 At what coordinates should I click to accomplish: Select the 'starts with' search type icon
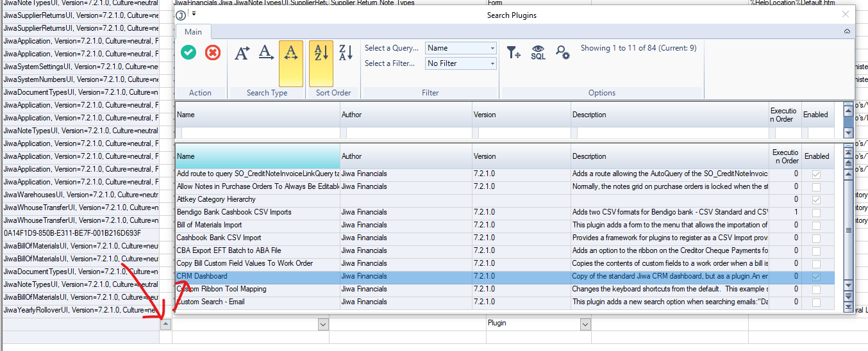[x=242, y=53]
